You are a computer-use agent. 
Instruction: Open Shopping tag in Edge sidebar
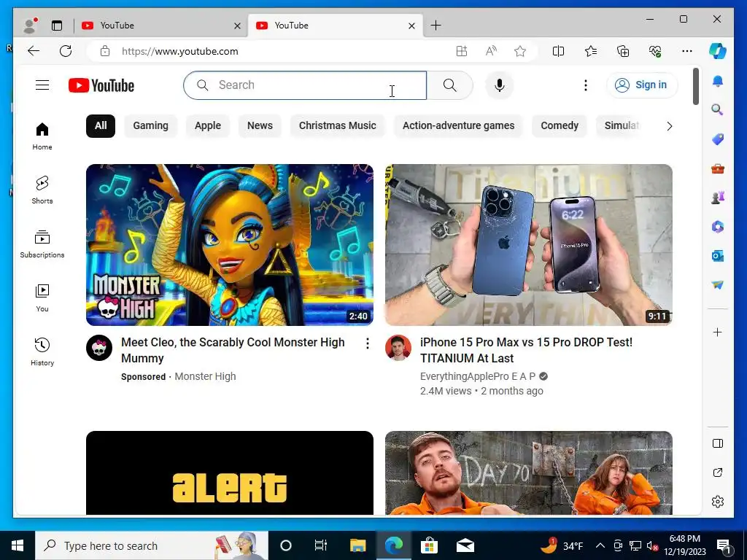(718, 139)
